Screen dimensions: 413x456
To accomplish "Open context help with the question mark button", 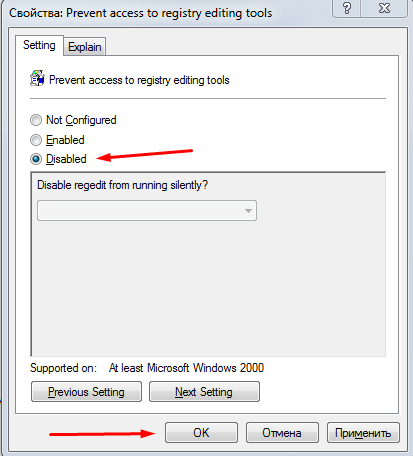I will 347,8.
